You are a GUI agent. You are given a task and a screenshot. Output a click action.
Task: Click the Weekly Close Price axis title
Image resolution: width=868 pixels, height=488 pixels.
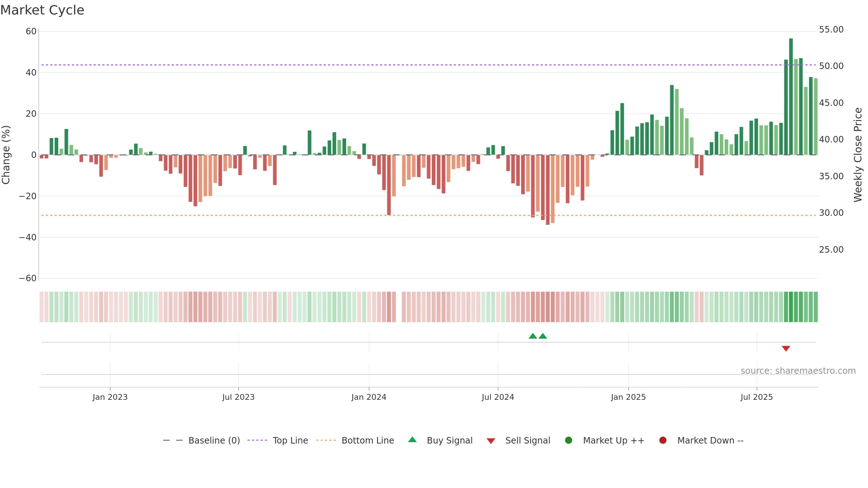858,155
